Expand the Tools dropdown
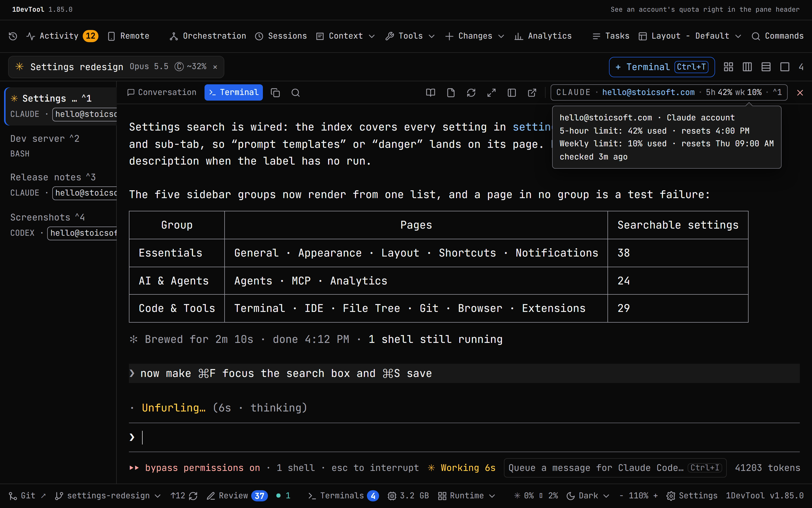This screenshot has width=812, height=508. click(410, 36)
